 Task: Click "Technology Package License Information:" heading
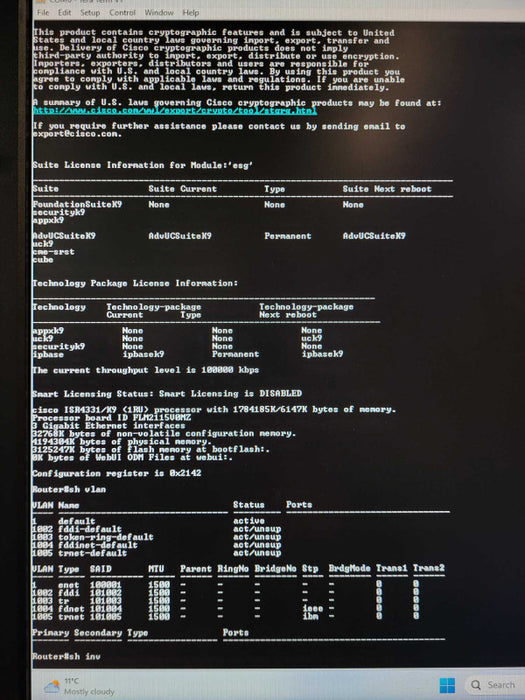(135, 283)
